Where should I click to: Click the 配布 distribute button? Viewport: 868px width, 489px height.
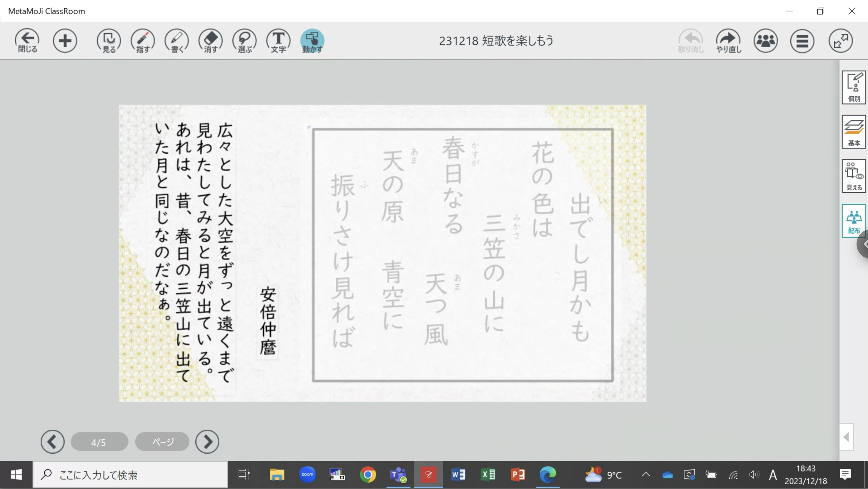point(854,221)
